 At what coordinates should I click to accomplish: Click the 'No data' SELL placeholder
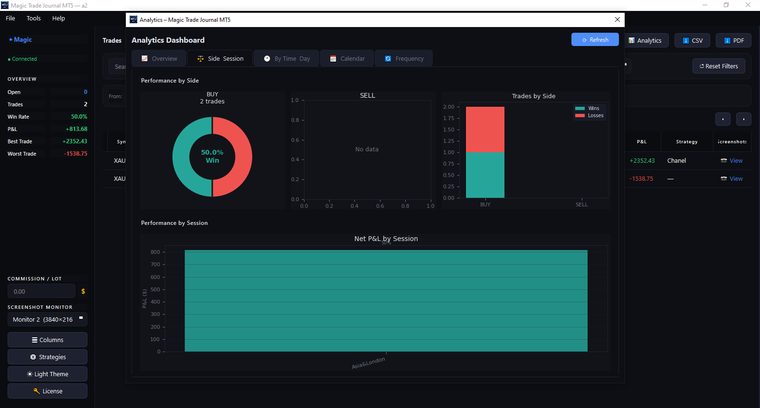[367, 150]
